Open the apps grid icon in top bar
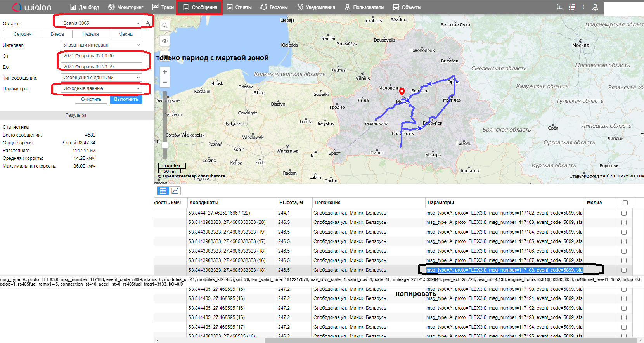Screen dimensions: 644x343 [572, 7]
